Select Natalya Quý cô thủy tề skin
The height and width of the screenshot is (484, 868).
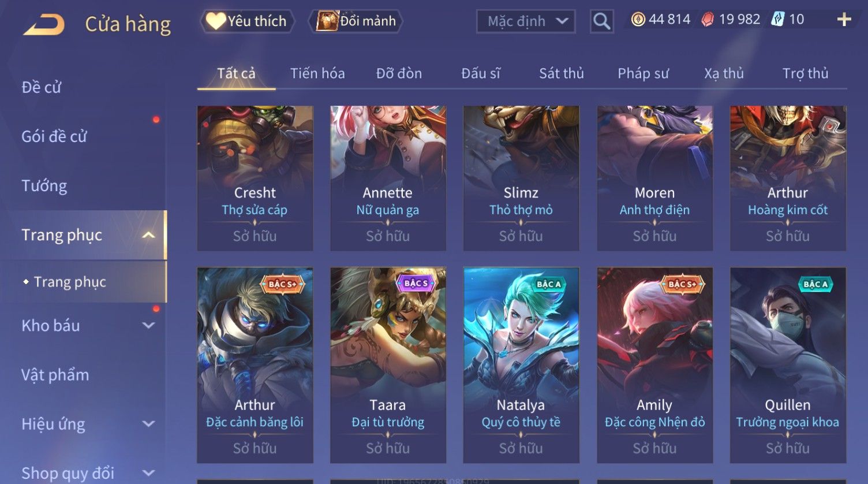[521, 365]
